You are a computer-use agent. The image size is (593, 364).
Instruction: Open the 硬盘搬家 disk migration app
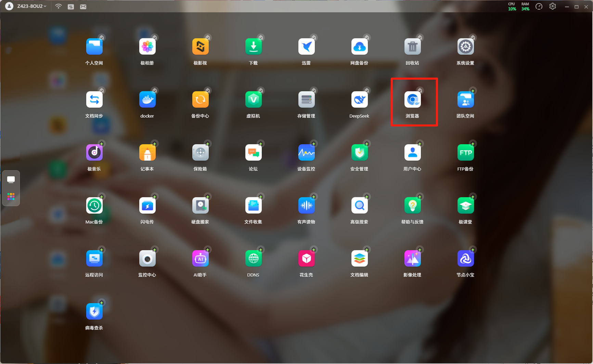click(x=201, y=205)
